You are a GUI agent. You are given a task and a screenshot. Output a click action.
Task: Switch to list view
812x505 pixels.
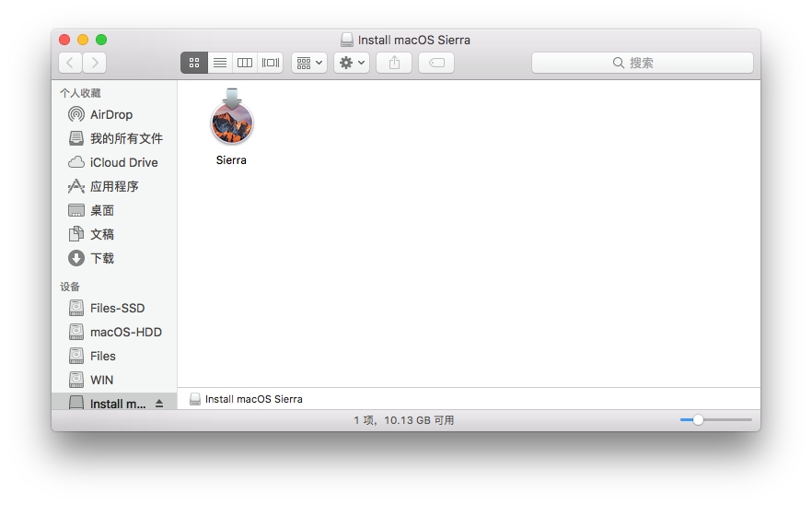[220, 63]
